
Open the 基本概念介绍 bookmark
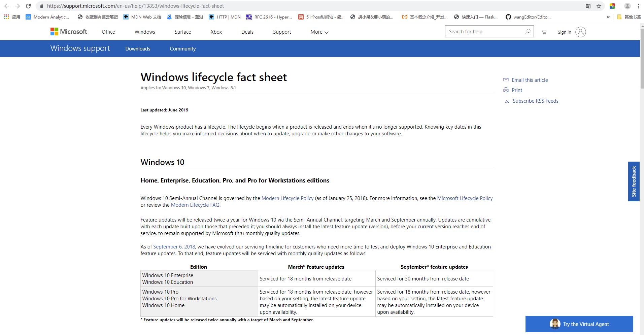click(425, 17)
